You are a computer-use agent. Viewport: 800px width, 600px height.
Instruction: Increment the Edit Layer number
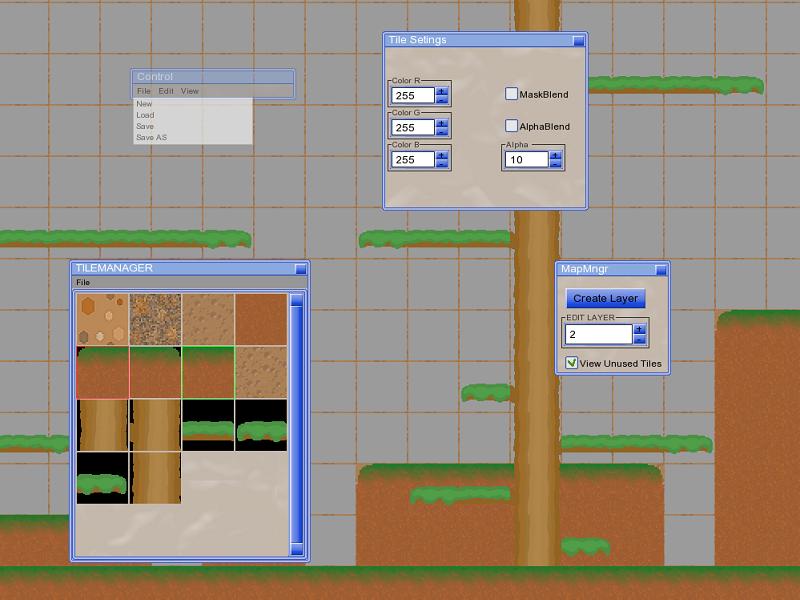click(x=640, y=329)
